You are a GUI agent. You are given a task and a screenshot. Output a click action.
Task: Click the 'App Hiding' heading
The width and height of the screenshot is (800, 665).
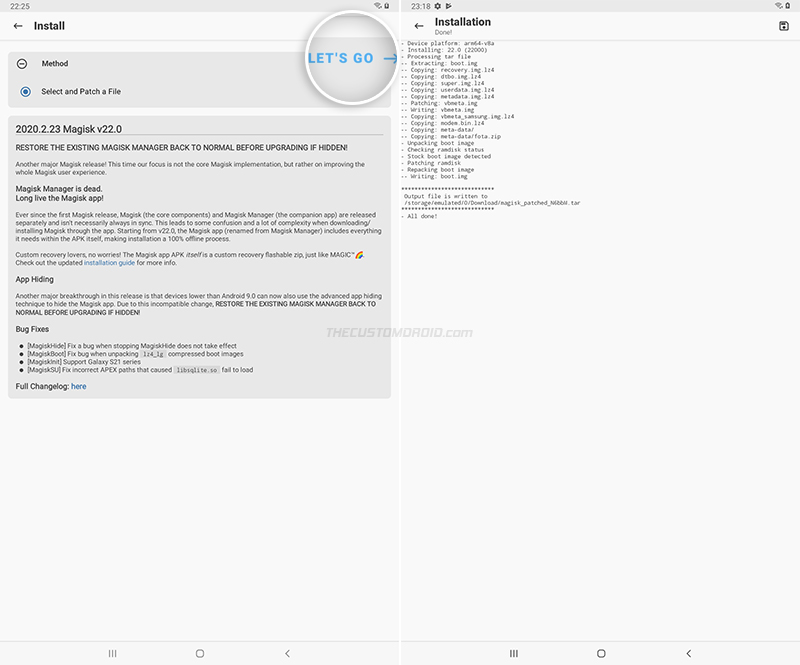click(34, 279)
